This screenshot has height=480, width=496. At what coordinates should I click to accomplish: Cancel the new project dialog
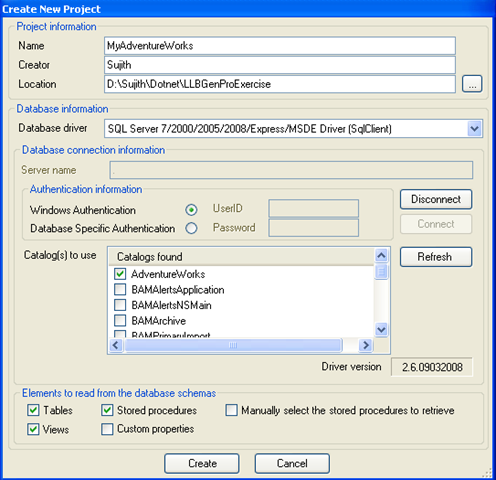pyautogui.click(x=292, y=463)
